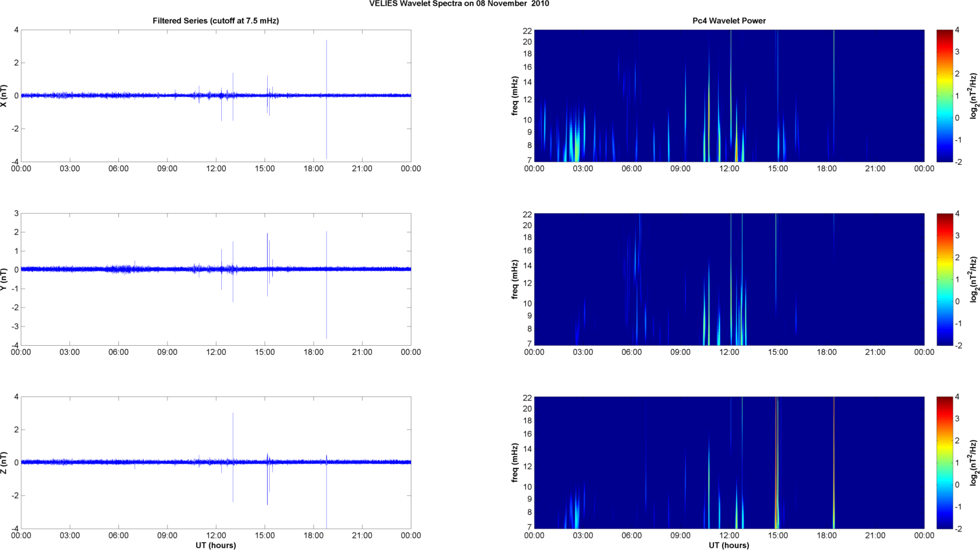
Task: Click the bottom wavelet plot's colorbar
Action: pos(944,463)
